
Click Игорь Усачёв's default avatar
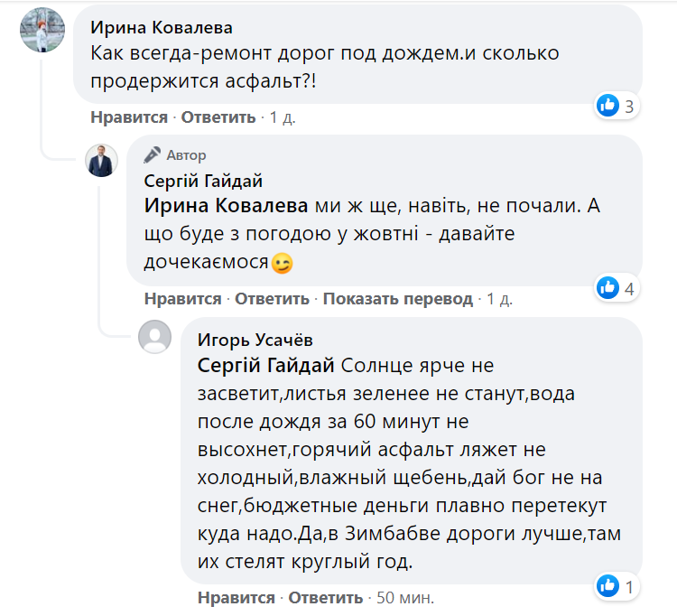tap(154, 338)
